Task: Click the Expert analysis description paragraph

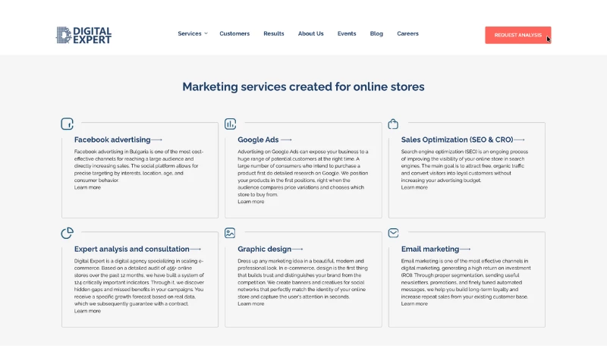Action: pyautogui.click(x=139, y=282)
